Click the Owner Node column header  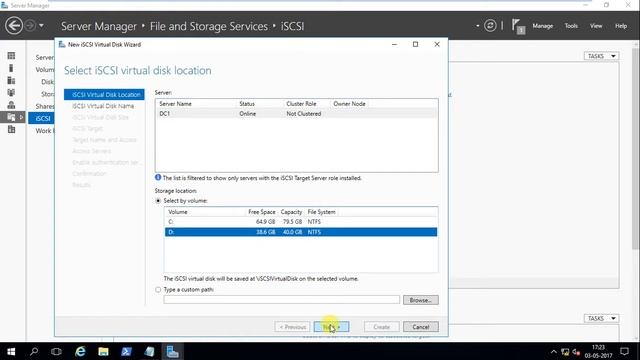click(x=349, y=104)
